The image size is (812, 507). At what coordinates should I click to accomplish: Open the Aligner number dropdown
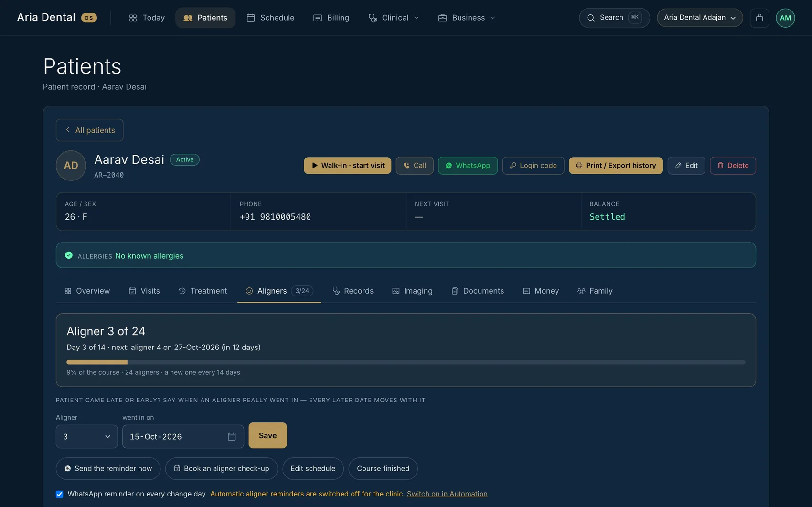point(86,436)
